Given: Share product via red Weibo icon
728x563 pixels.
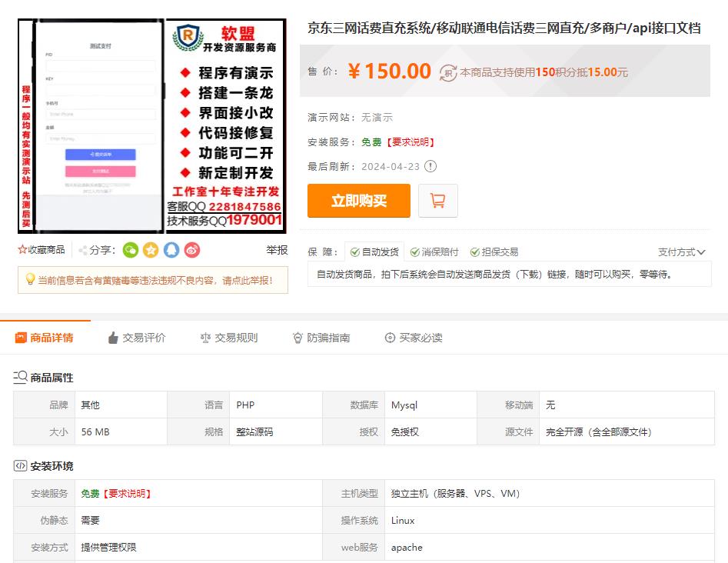Looking at the screenshot, I should (x=192, y=251).
